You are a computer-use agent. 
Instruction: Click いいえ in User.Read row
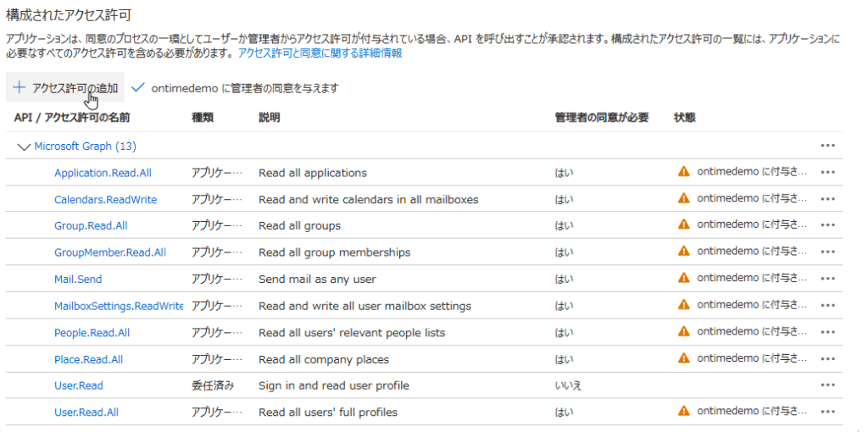pos(569,385)
